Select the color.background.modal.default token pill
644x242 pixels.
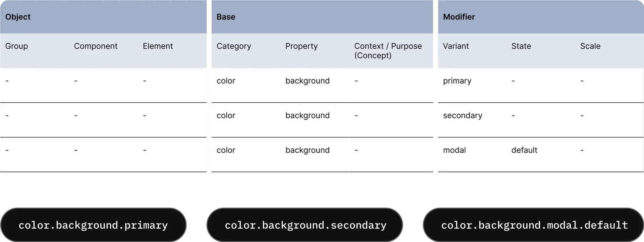534,225
